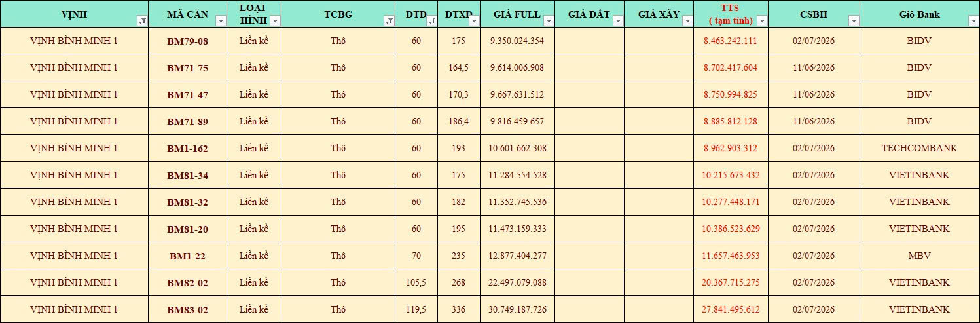Select the BM1-22 unit code cell

[187, 256]
